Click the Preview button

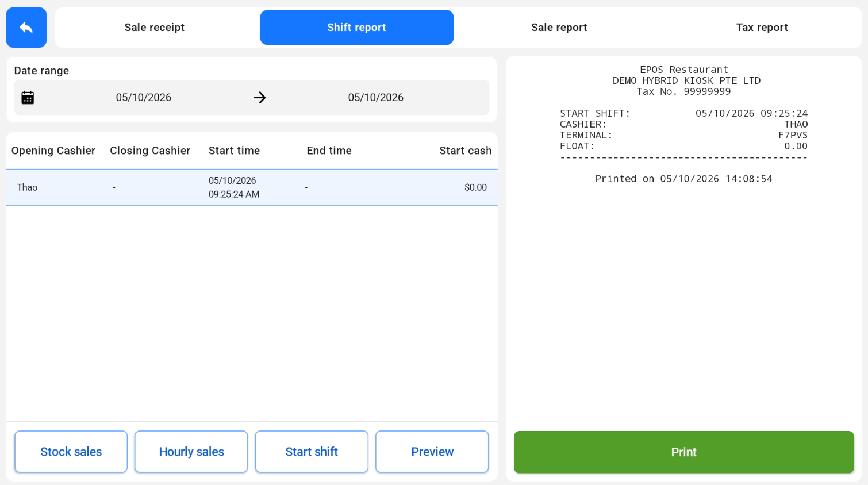pyautogui.click(x=432, y=452)
